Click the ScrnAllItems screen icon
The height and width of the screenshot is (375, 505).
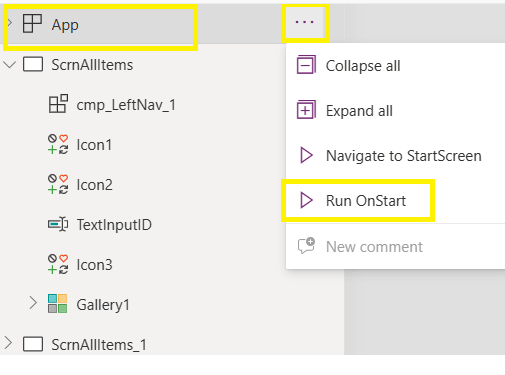(x=33, y=64)
